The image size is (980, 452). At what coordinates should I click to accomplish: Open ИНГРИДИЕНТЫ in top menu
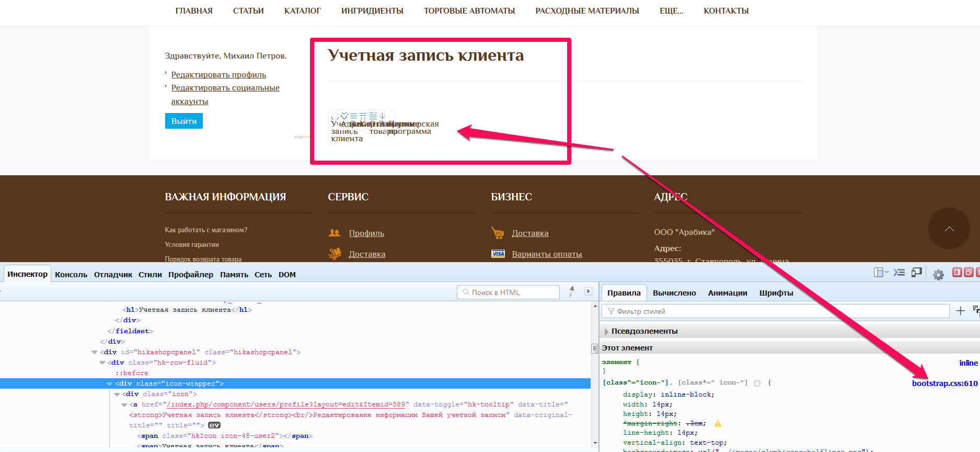[x=372, y=11]
